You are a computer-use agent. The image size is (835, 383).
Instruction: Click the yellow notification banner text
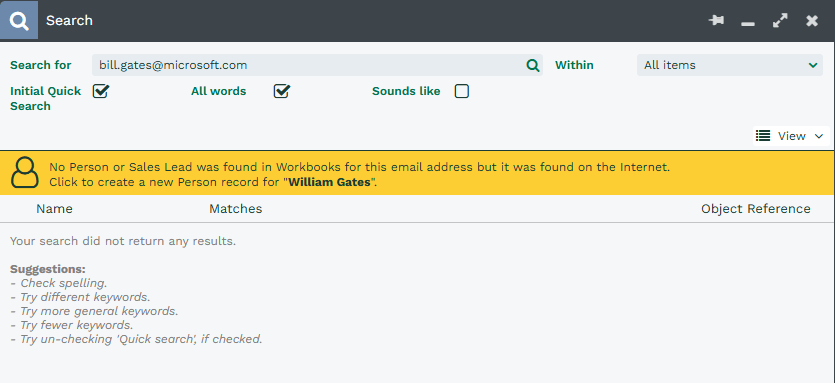pyautogui.click(x=359, y=174)
